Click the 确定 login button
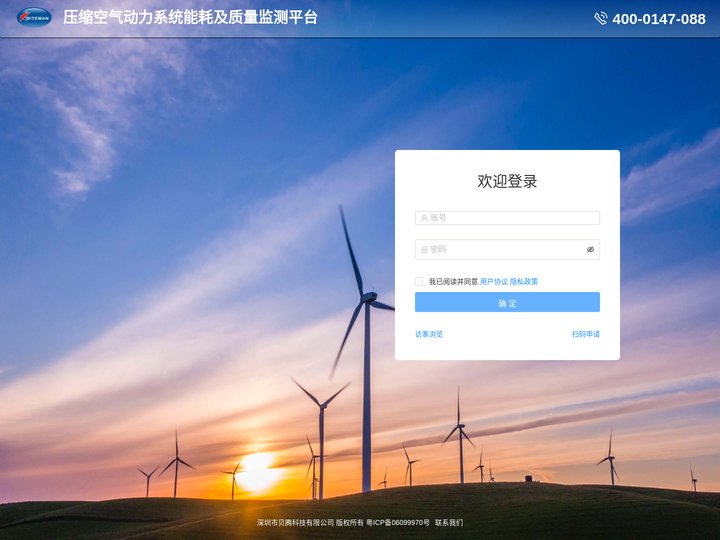Image resolution: width=720 pixels, height=540 pixels. coord(507,302)
